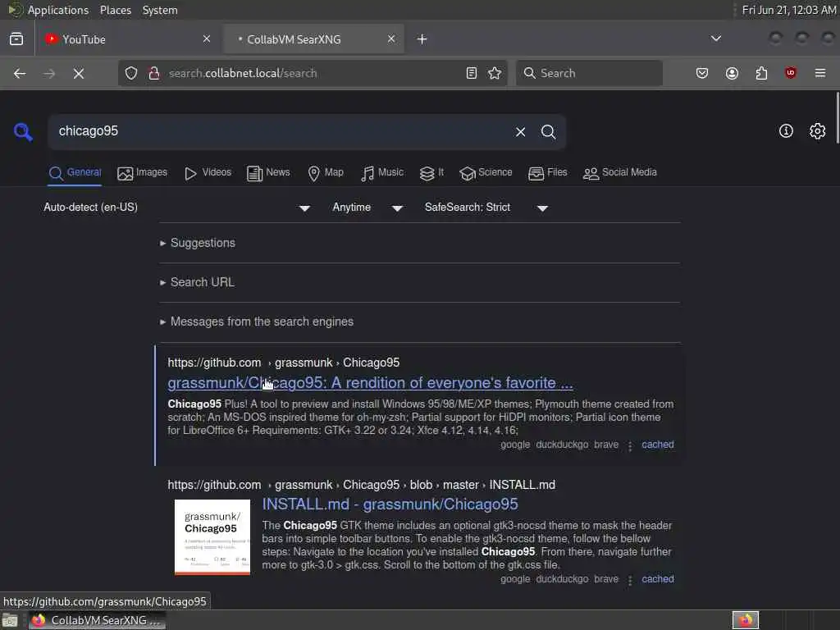The height and width of the screenshot is (630, 840).
Task: Open the Places menu
Action: point(115,10)
